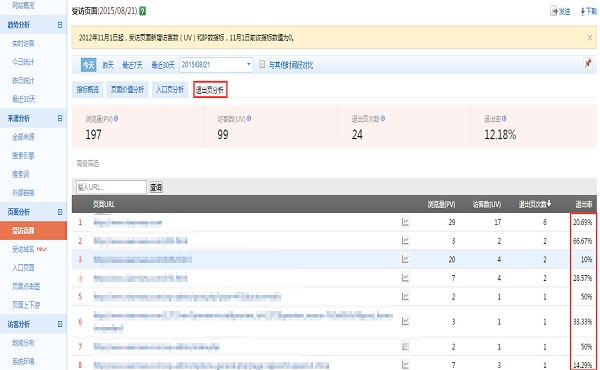Switch to the 页面价值分析 tab
The width and height of the screenshot is (600, 370).
click(x=127, y=90)
